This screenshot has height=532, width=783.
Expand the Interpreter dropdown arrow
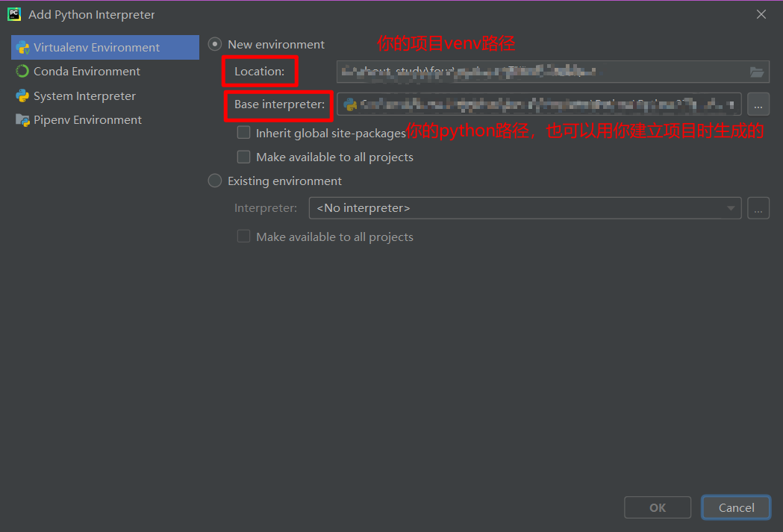pos(731,208)
